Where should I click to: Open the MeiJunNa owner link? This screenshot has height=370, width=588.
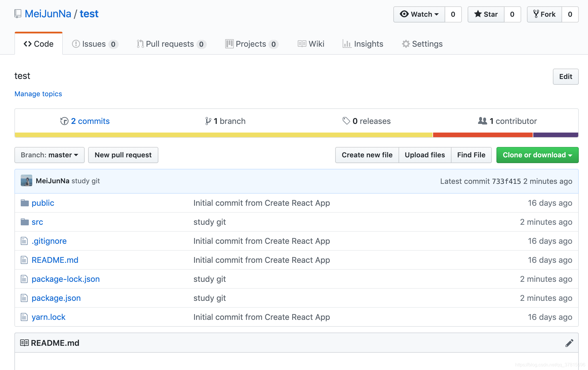[48, 14]
